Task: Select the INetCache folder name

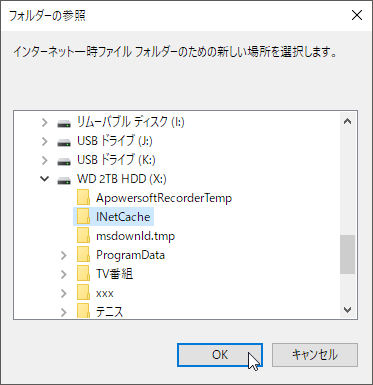Action: coord(123,217)
